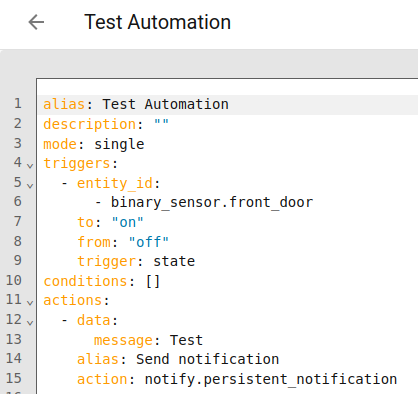Click line number 1 in gutter

pyautogui.click(x=18, y=104)
